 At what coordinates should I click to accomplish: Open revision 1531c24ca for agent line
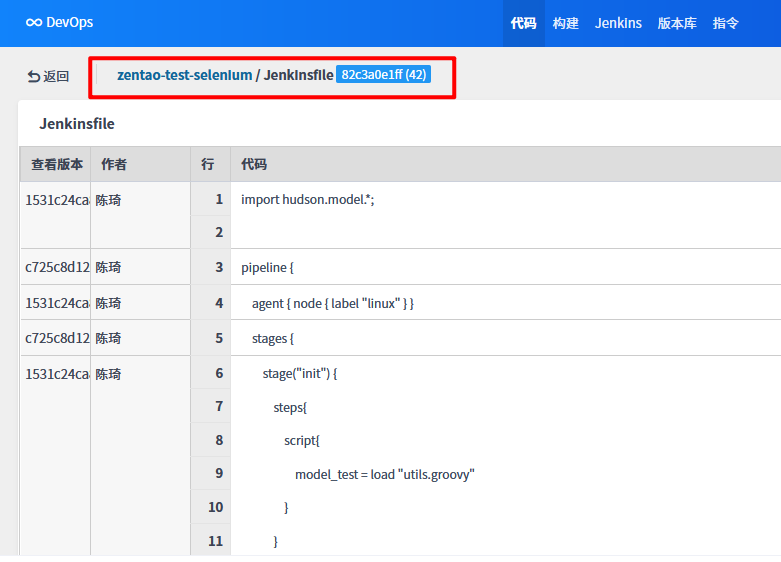coord(57,303)
